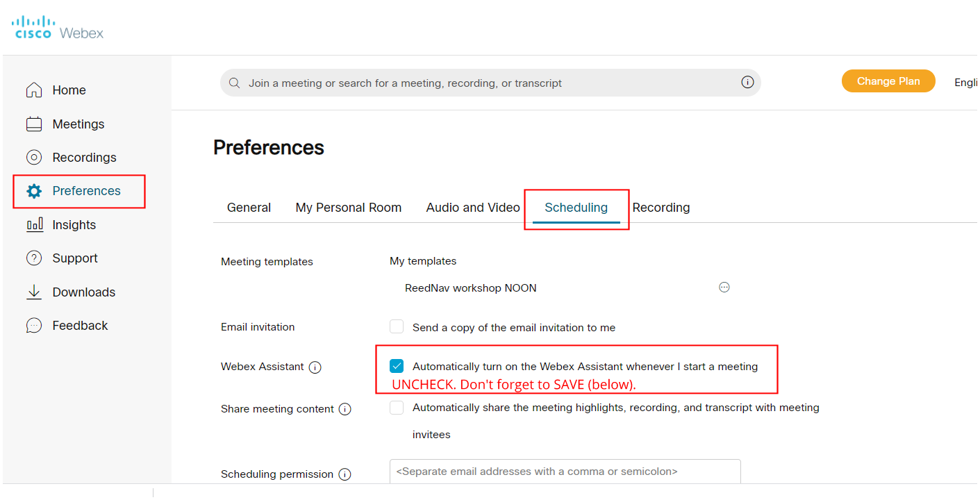The height and width of the screenshot is (500, 980).
Task: Click info icon in search bar
Action: 747,83
